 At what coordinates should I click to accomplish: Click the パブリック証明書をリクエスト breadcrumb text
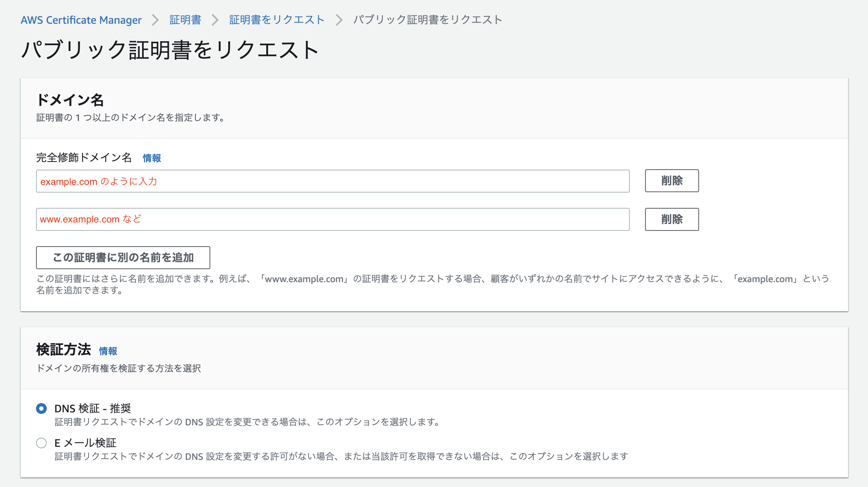click(x=427, y=20)
